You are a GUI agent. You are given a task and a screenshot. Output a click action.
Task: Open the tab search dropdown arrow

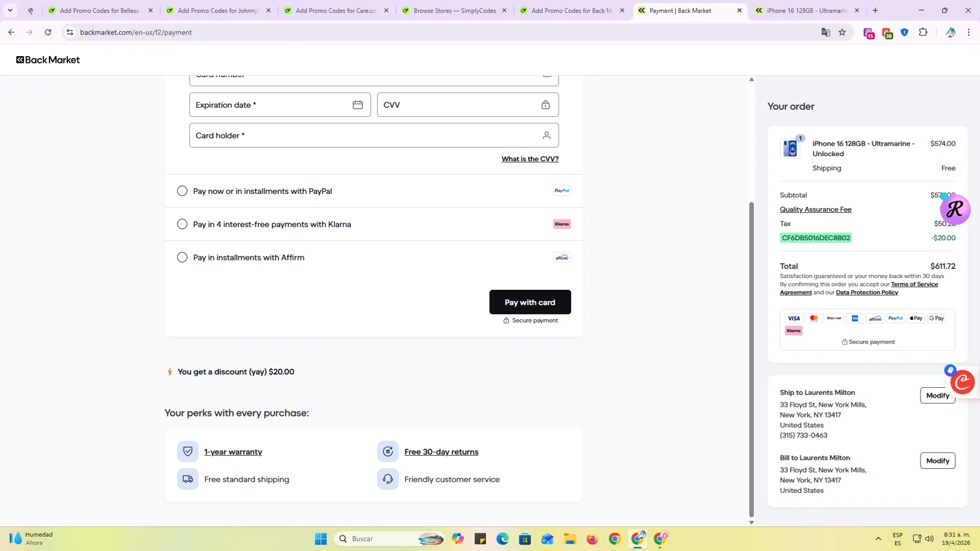pos(10,10)
